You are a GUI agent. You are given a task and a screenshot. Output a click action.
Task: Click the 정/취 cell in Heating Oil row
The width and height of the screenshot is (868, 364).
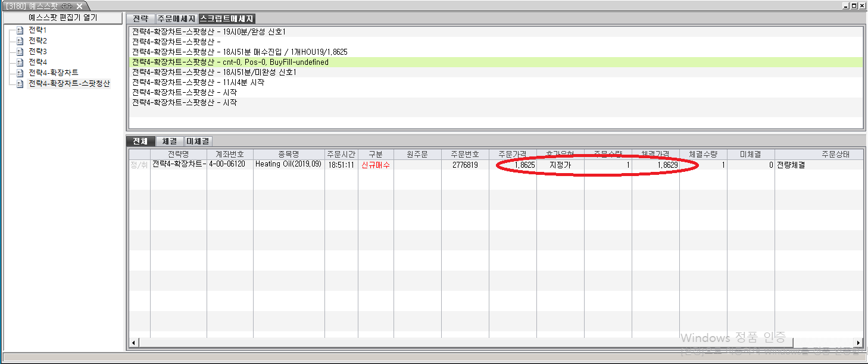(x=139, y=165)
